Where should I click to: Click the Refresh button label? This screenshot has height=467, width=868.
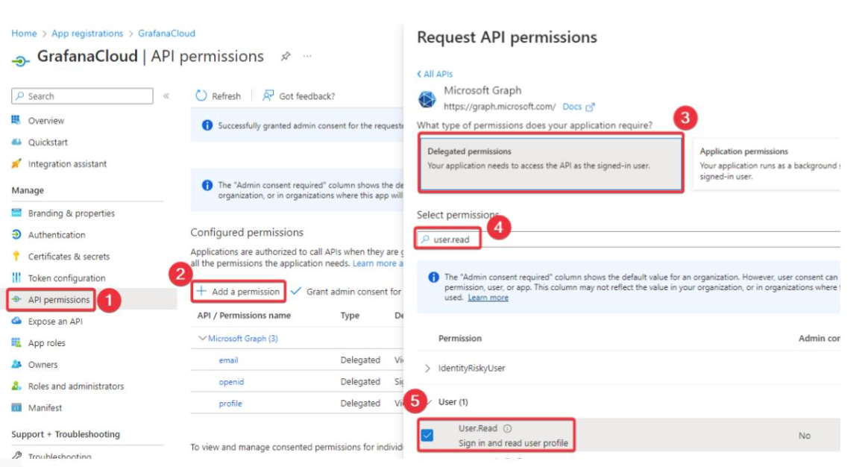226,95
